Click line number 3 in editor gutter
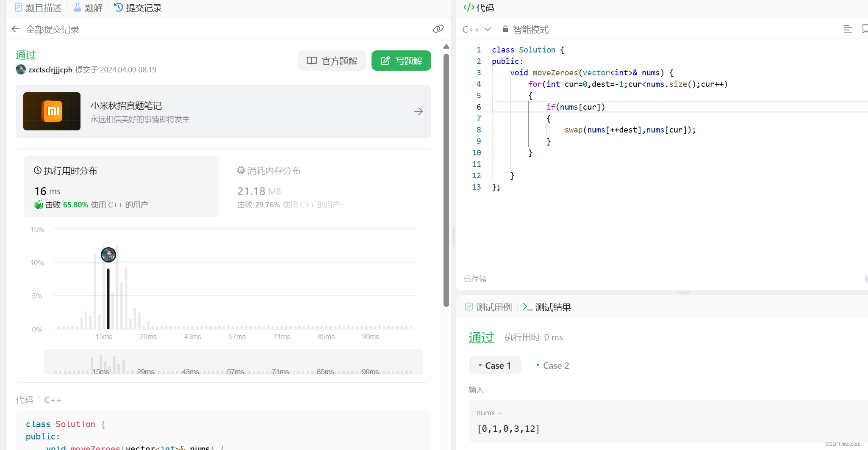The height and width of the screenshot is (450, 868). 479,73
